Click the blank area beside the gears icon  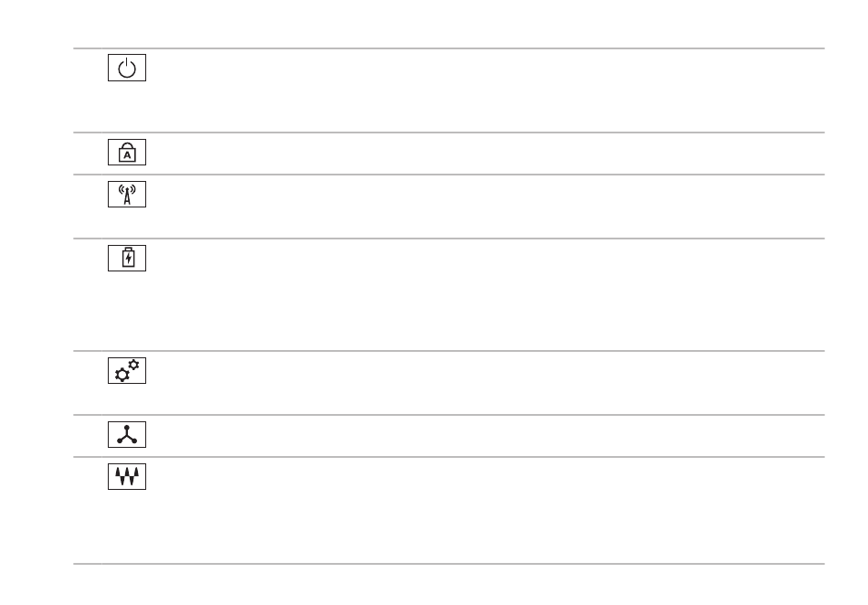pyautogui.click(x=487, y=383)
